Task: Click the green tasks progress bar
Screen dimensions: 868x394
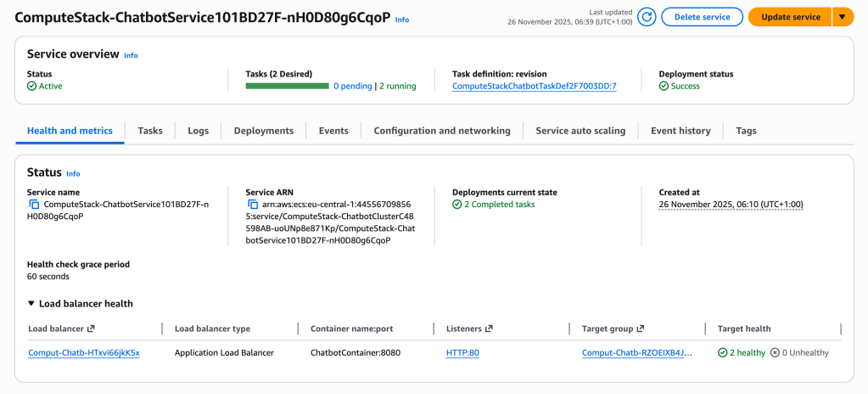Action: 287,86
